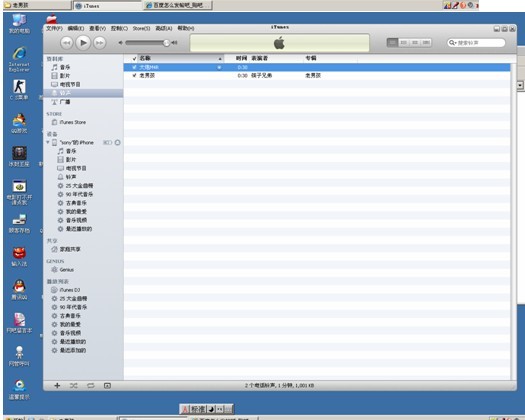Toggle the shuffle icon in bottom bar
This screenshot has height=420, width=525.
[74, 386]
